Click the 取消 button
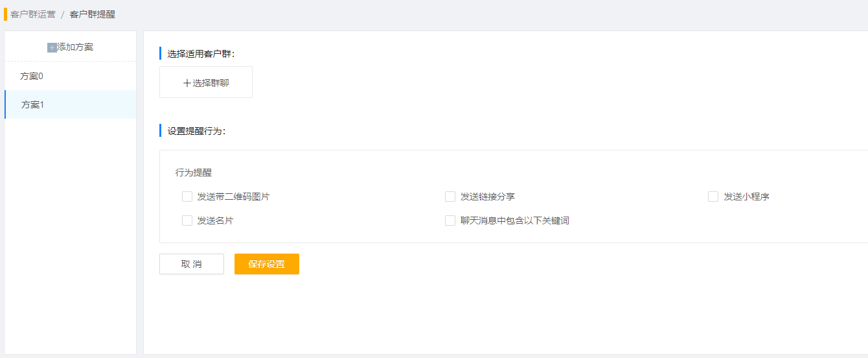868x358 pixels. click(x=192, y=264)
